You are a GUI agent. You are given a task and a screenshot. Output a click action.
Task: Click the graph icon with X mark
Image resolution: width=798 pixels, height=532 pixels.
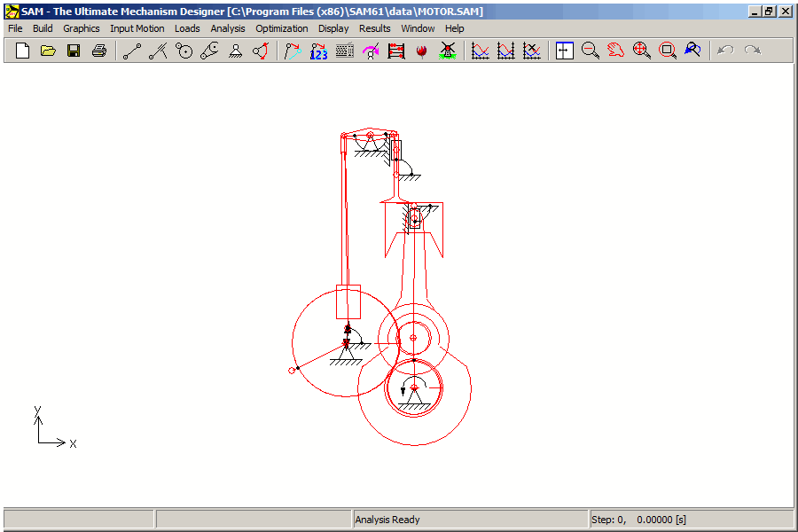(531, 51)
